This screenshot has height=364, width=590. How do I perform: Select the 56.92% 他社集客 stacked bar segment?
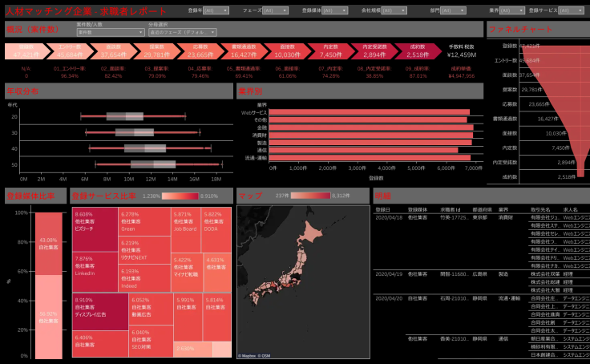click(x=49, y=317)
